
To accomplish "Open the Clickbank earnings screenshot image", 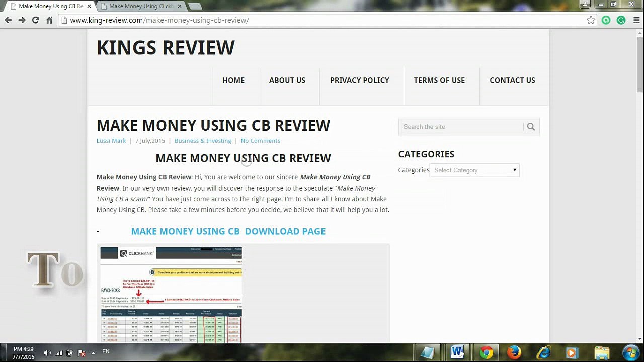I will (171, 295).
